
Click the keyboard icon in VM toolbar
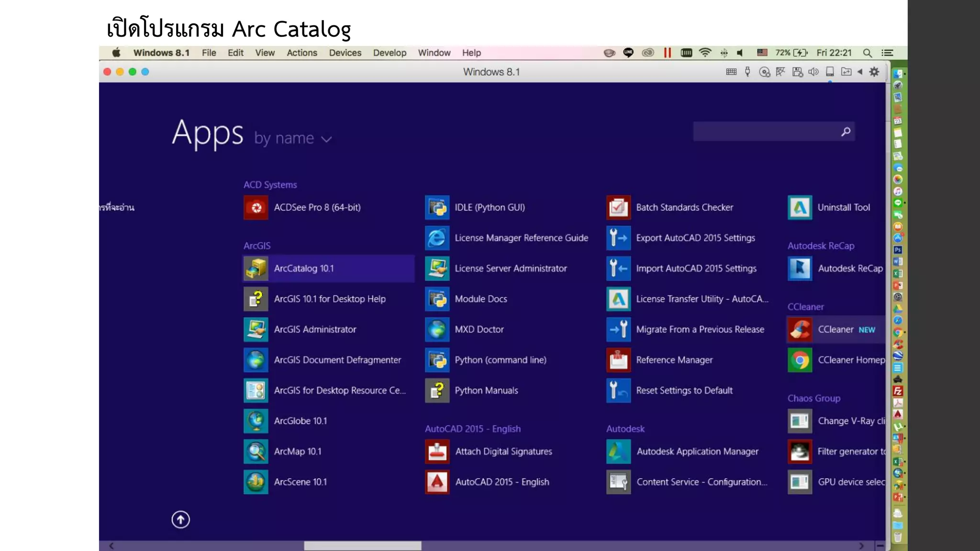tap(731, 72)
